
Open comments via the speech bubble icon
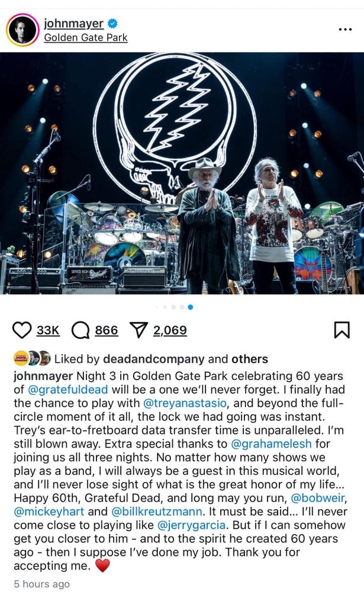point(80,330)
